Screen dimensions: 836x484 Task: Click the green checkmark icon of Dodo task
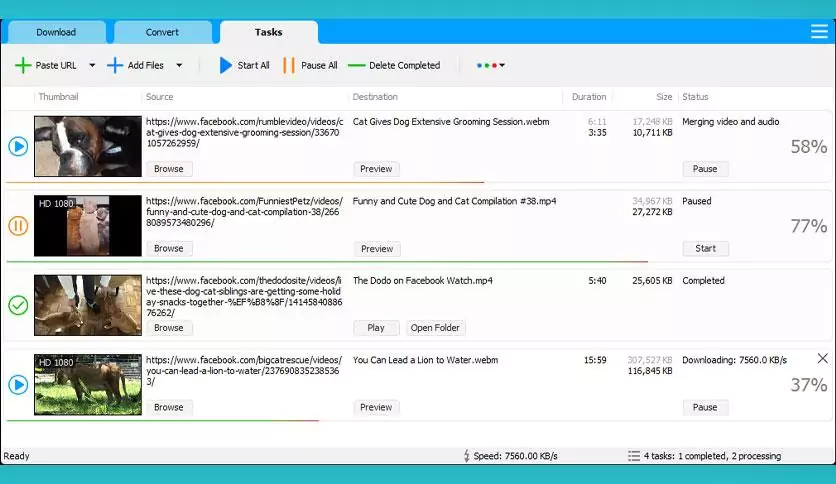click(x=18, y=305)
